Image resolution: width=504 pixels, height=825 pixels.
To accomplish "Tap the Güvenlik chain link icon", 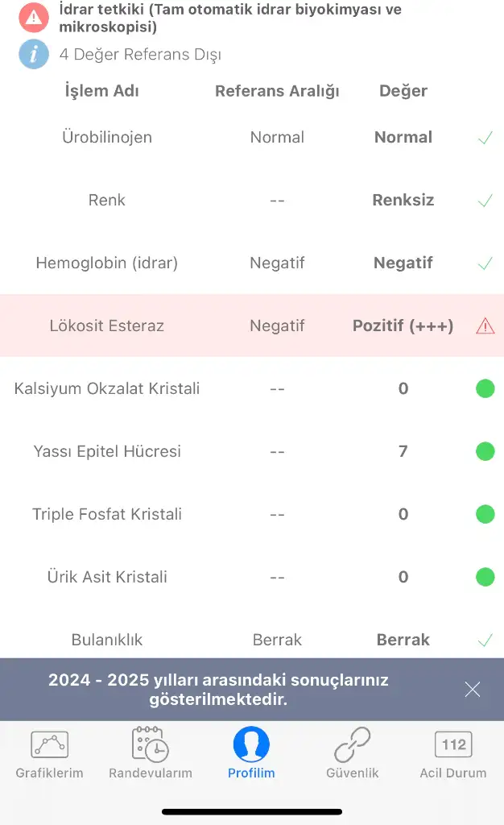I will tap(353, 744).
